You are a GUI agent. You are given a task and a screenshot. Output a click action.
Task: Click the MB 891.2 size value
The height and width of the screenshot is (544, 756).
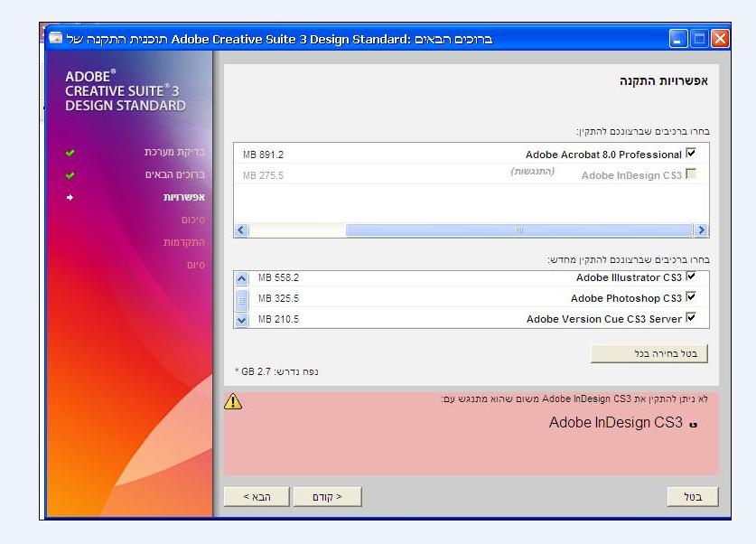click(263, 155)
